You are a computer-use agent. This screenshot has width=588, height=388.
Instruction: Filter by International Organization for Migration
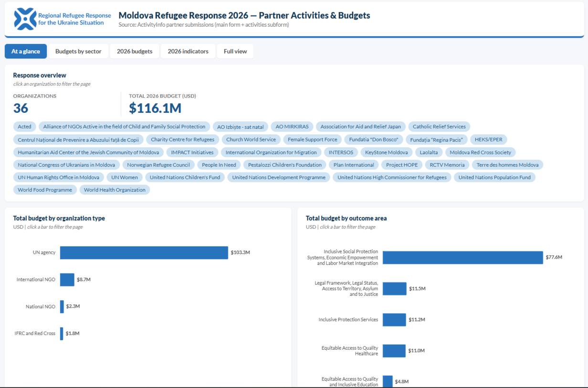(x=271, y=152)
